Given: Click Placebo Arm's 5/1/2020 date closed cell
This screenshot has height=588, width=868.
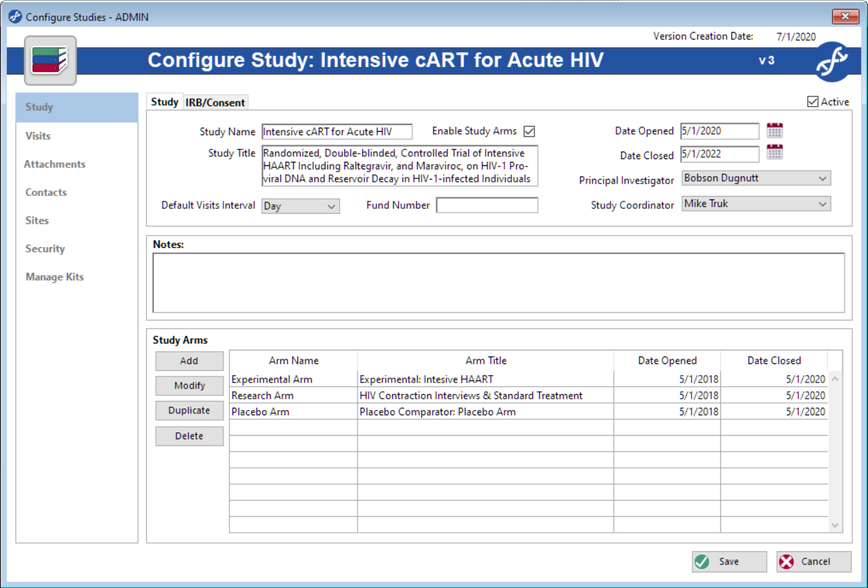Looking at the screenshot, I should 774,412.
